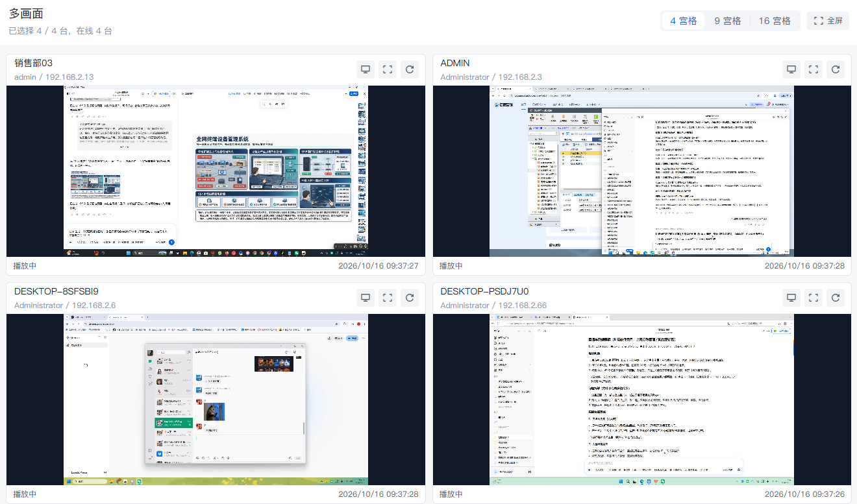Viewport: 857px width, 504px height.
Task: Click the 09:37:26 timestamp on DESKTOP-PSDJ7U0
Action: point(804,494)
